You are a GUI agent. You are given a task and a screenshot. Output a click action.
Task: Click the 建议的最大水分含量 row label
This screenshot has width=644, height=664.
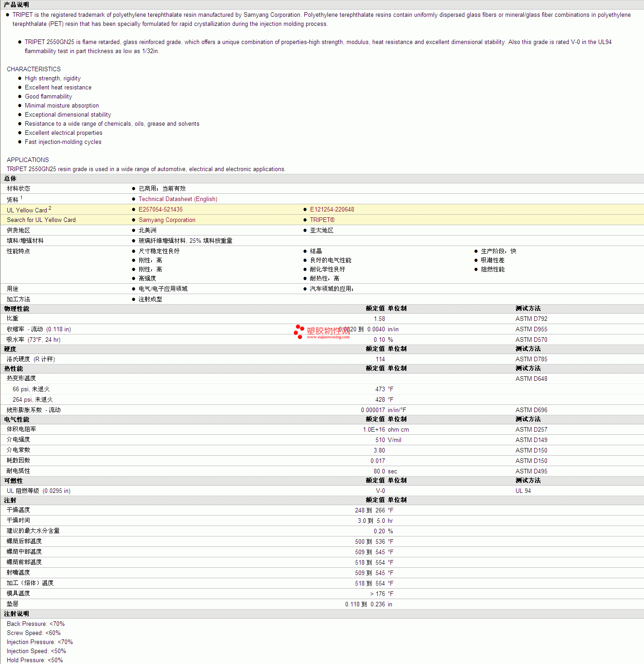click(33, 531)
